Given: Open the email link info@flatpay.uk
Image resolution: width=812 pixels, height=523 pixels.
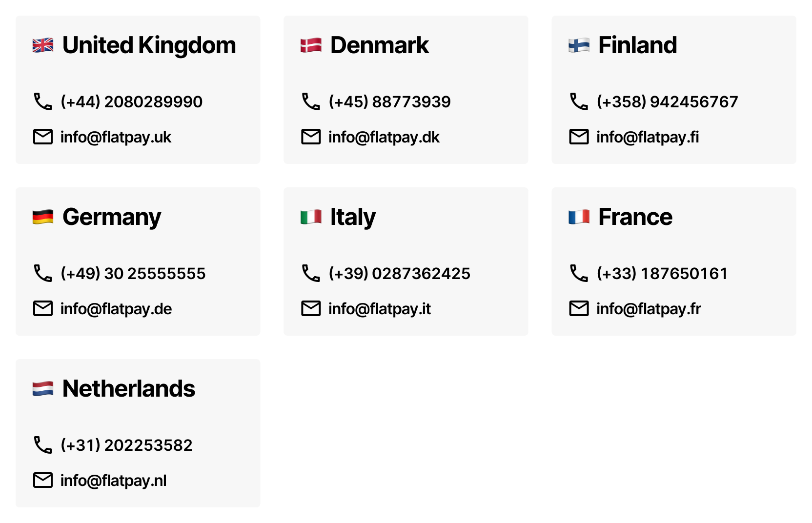Looking at the screenshot, I should point(116,137).
